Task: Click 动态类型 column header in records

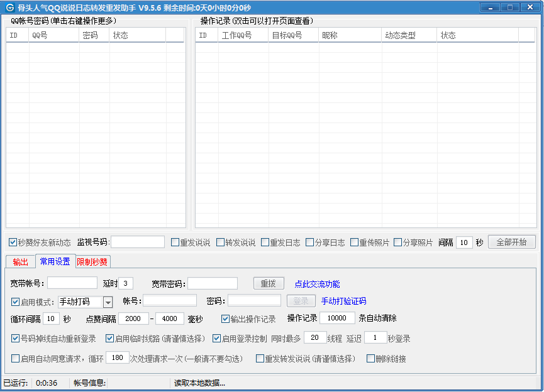Action: click(x=409, y=35)
